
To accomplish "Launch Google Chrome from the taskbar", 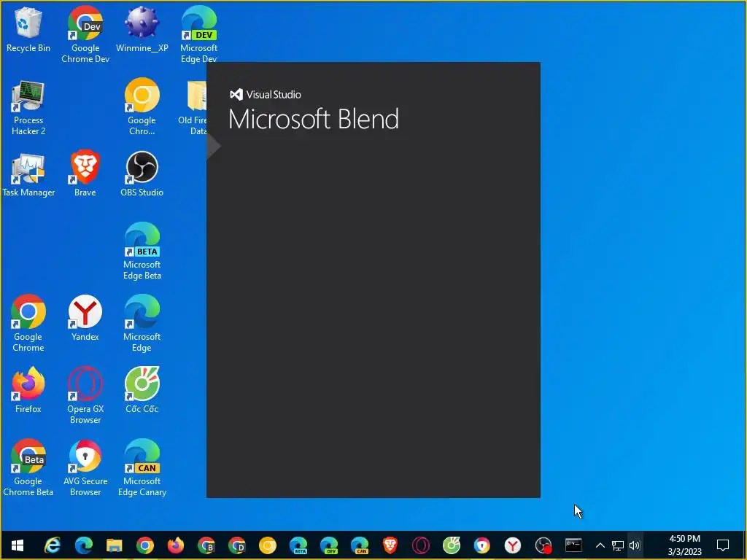I will [145, 545].
